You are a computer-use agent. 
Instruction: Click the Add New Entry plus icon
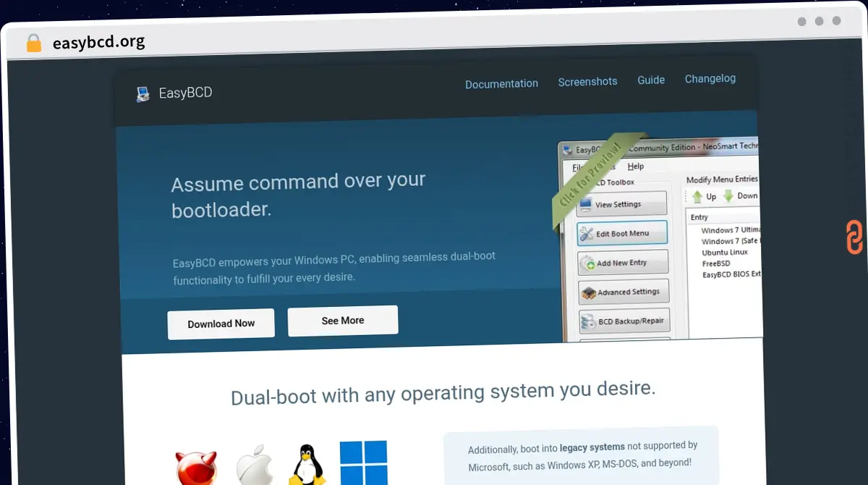[x=587, y=263]
